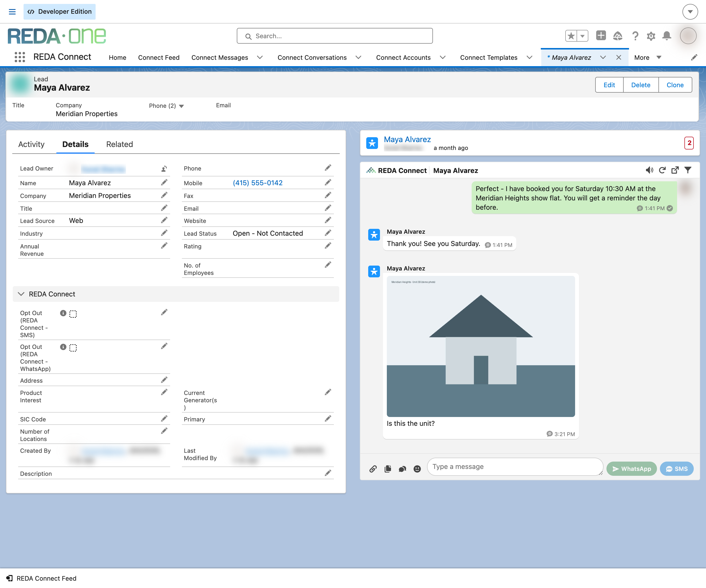The height and width of the screenshot is (588, 706).
Task: Open the notifications bell
Action: tap(667, 36)
